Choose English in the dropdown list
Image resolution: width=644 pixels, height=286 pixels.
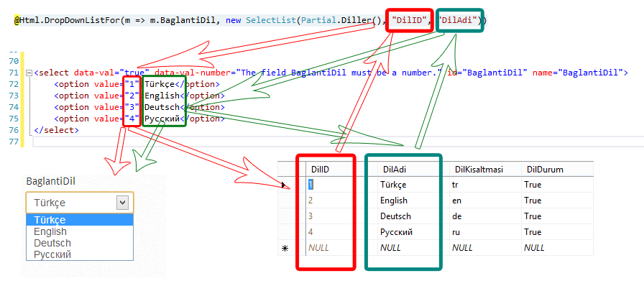[x=80, y=231]
